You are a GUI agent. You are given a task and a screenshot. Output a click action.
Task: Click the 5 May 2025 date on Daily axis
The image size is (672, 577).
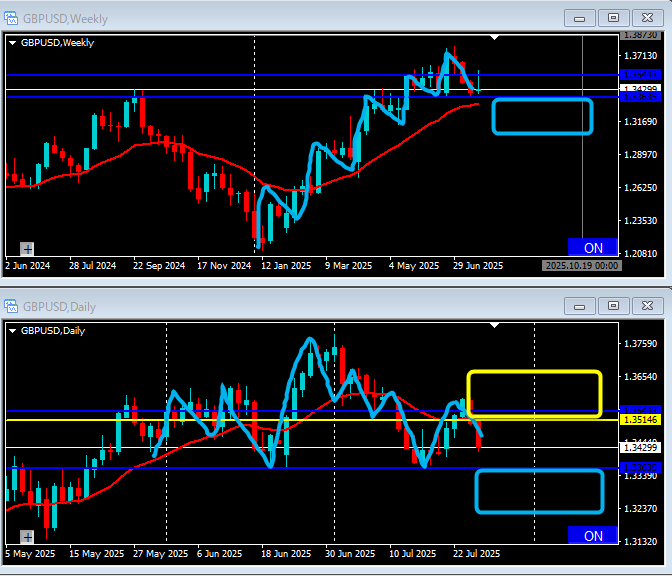(30, 554)
